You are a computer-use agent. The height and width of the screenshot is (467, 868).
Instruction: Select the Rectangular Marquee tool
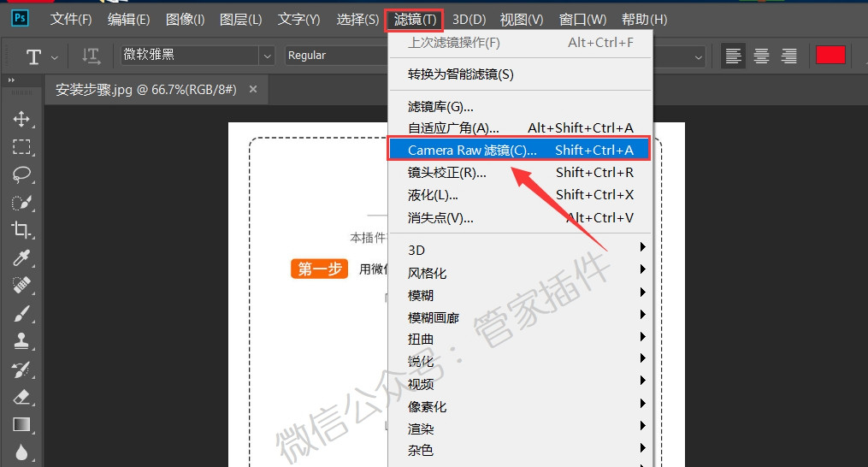point(21,147)
